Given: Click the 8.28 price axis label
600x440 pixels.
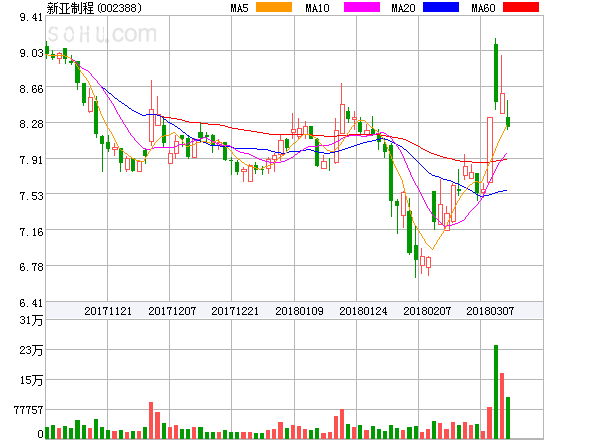Looking at the screenshot, I should tap(31, 124).
